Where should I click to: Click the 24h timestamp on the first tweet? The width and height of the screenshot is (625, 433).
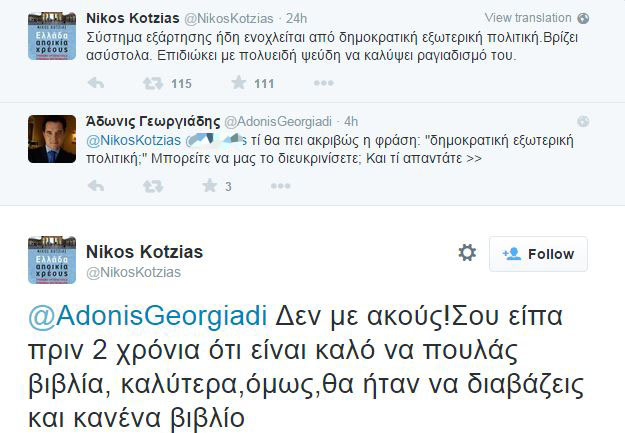pyautogui.click(x=299, y=18)
